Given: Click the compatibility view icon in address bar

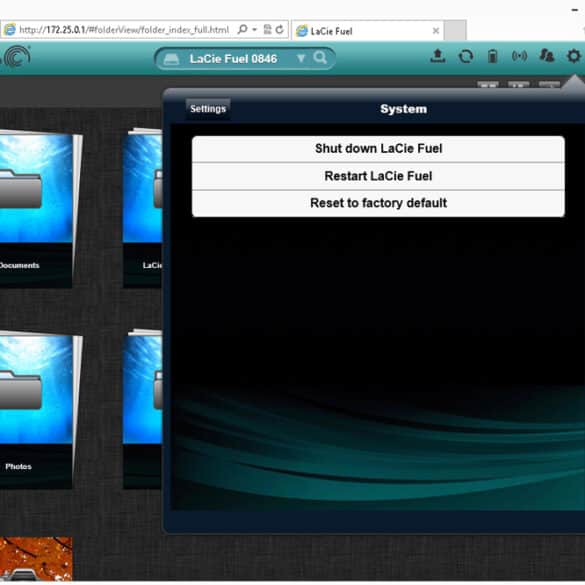Looking at the screenshot, I should coord(268,29).
